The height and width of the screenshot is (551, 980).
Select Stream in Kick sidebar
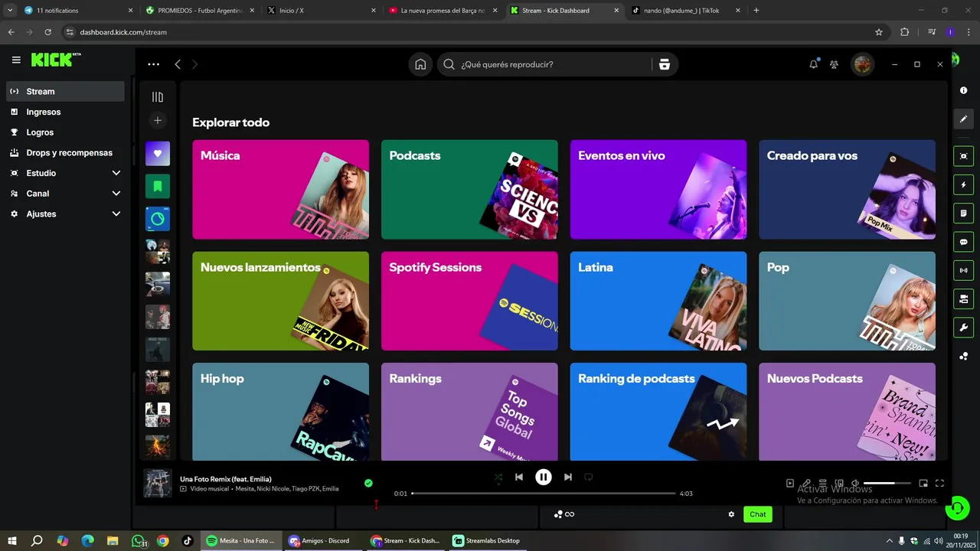click(x=65, y=91)
